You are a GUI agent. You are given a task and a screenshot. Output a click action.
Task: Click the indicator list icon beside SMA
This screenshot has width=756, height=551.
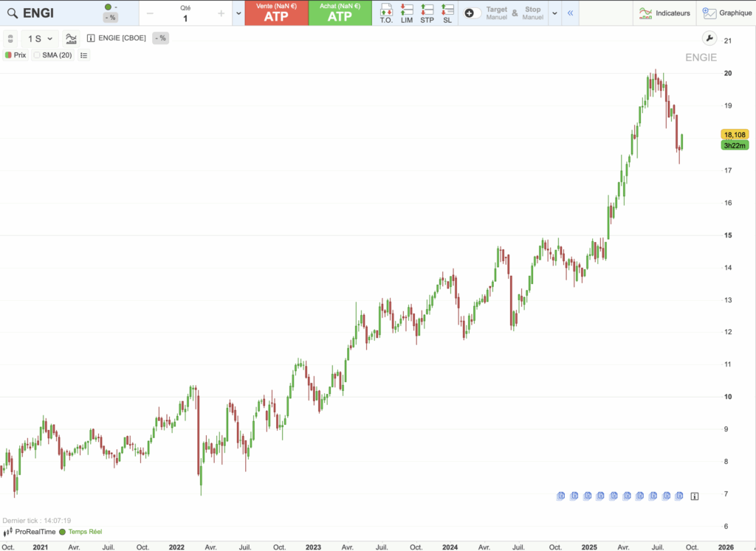(83, 55)
